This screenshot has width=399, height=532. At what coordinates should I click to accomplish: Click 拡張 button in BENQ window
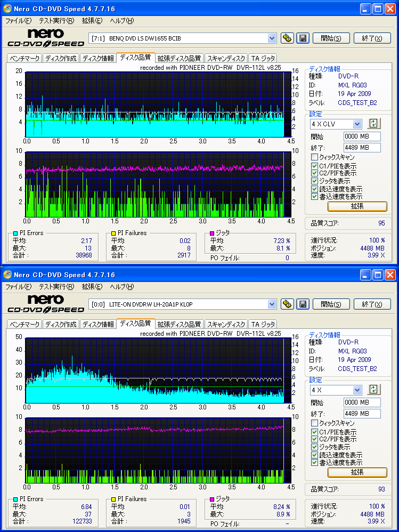coord(357,206)
